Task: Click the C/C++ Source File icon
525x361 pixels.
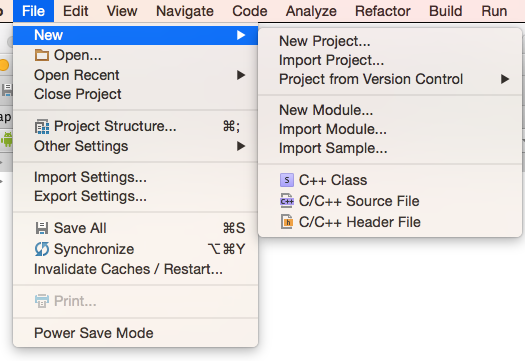Action: click(x=287, y=201)
